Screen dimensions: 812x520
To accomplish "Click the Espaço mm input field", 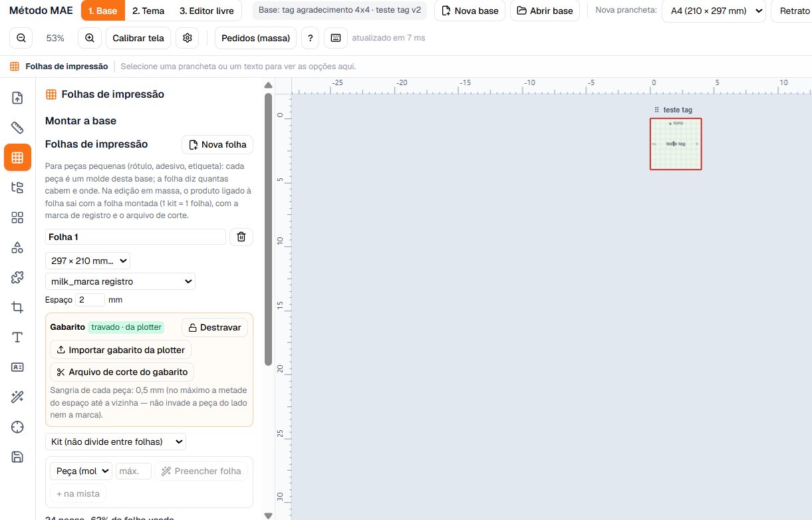I will click(90, 300).
